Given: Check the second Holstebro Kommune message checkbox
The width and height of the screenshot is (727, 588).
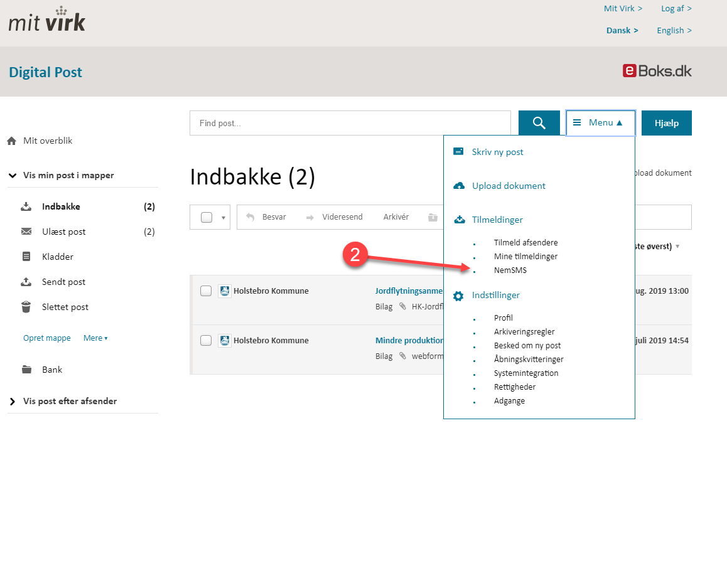Looking at the screenshot, I should click(x=206, y=340).
